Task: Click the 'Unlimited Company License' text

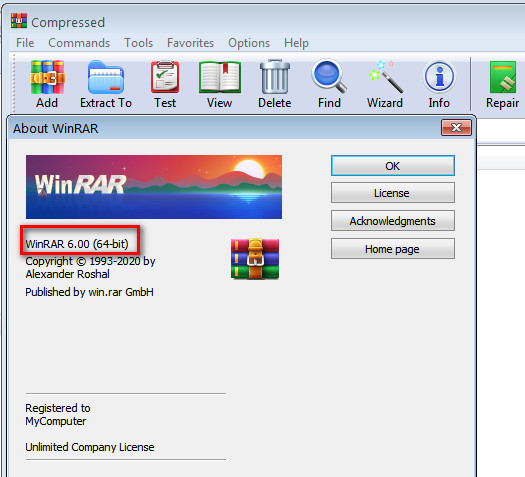Action: (x=90, y=447)
